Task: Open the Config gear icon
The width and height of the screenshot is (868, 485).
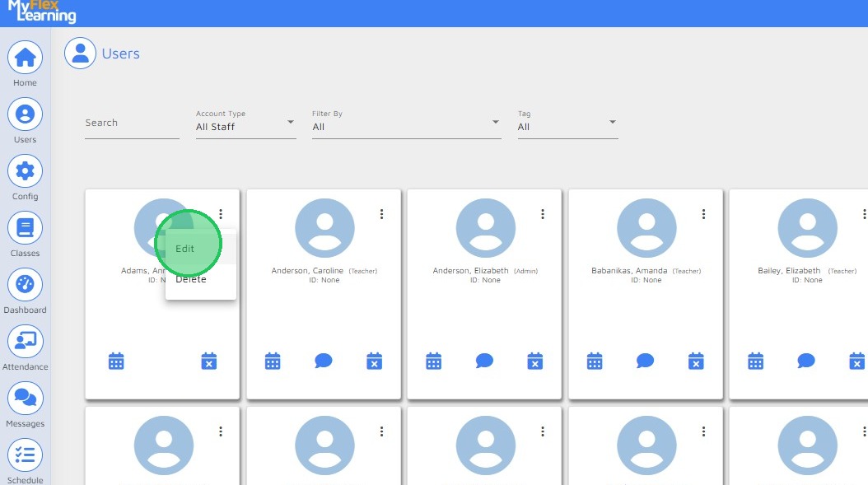Action: click(25, 171)
